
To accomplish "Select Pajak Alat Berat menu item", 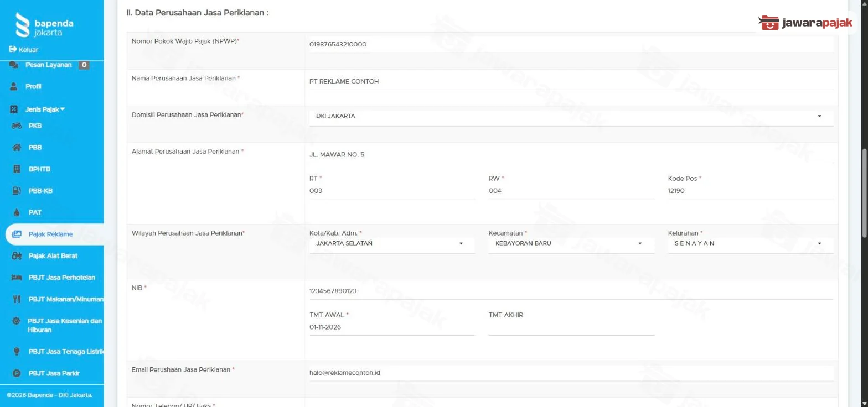I will [53, 256].
